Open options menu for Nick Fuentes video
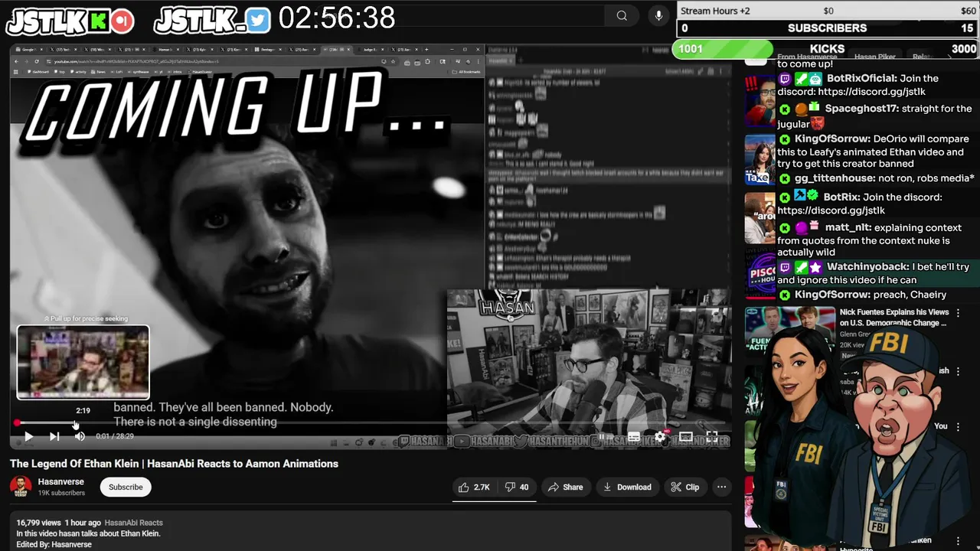Screen dimensions: 980x551 [958, 313]
